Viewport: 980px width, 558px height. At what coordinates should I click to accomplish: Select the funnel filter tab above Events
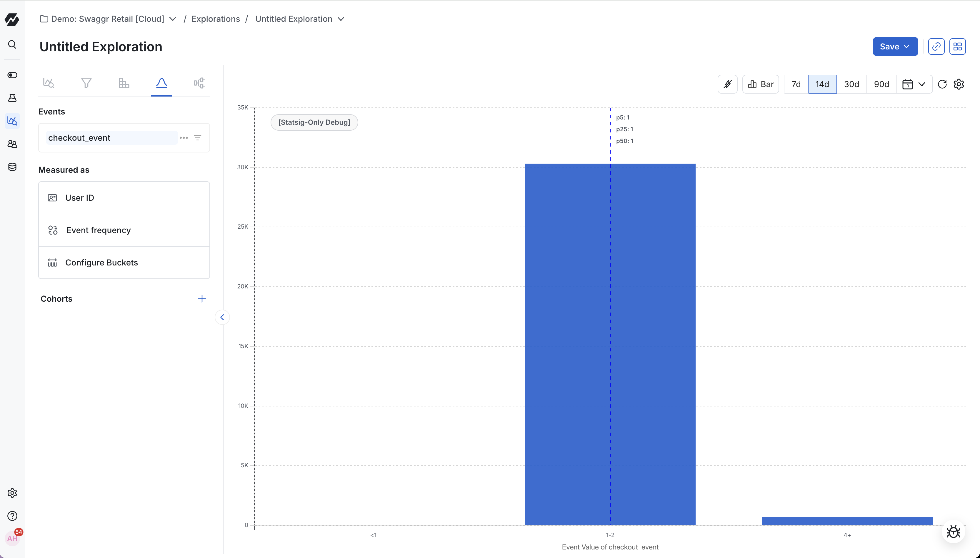click(x=86, y=83)
